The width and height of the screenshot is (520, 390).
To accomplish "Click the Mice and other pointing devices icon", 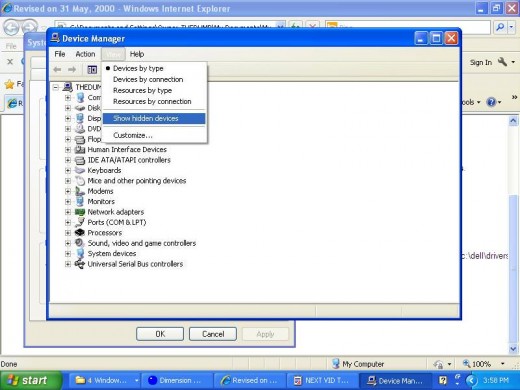I will (x=80, y=181).
